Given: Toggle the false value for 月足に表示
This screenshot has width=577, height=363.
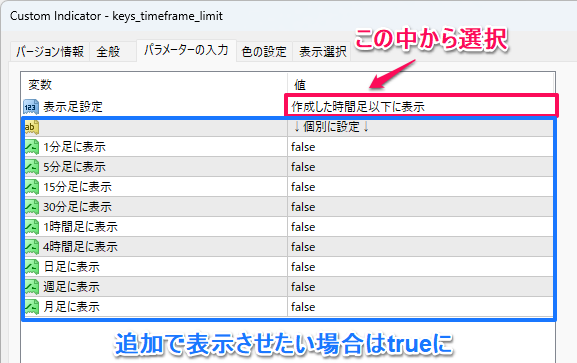Looking at the screenshot, I should pos(420,307).
